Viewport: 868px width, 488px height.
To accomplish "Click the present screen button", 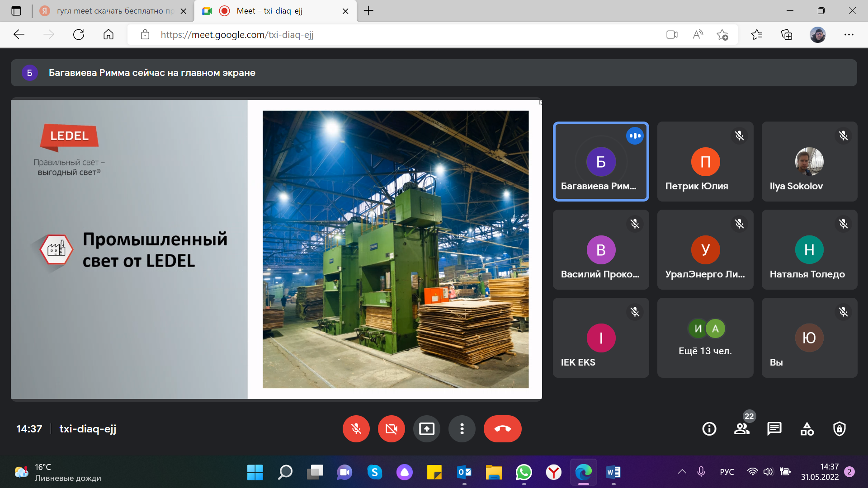I will click(x=426, y=428).
